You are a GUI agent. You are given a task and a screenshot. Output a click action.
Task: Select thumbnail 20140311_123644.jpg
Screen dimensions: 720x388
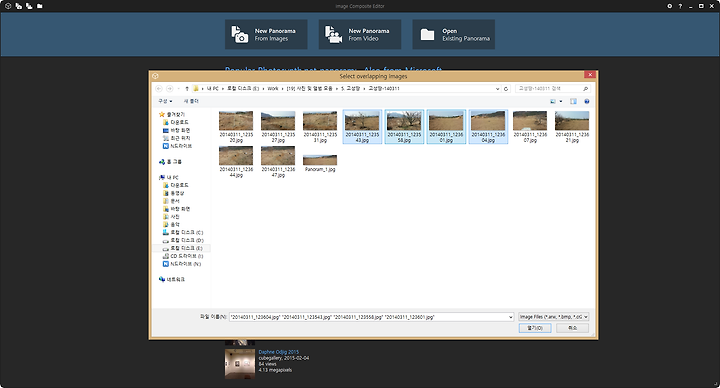click(236, 162)
